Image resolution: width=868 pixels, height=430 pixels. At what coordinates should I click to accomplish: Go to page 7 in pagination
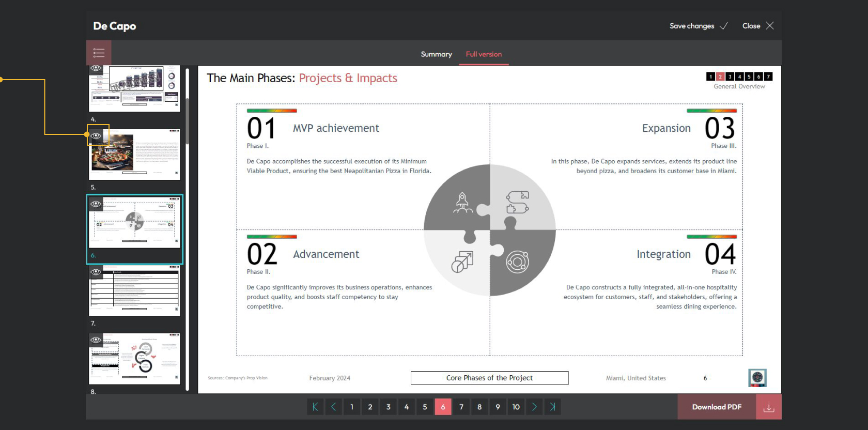[461, 407]
